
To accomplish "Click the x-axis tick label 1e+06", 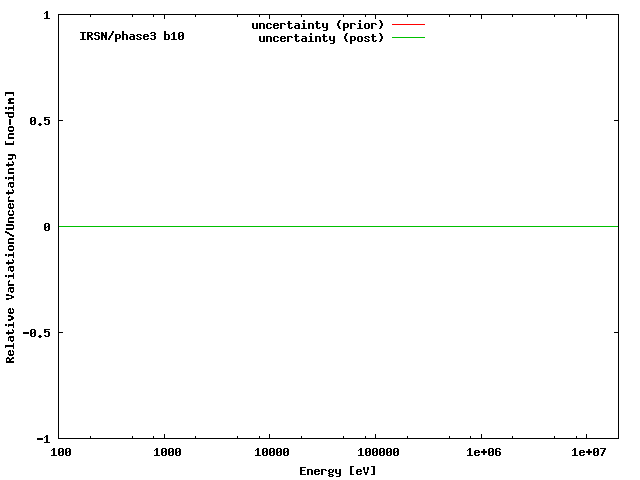I will point(482,453).
